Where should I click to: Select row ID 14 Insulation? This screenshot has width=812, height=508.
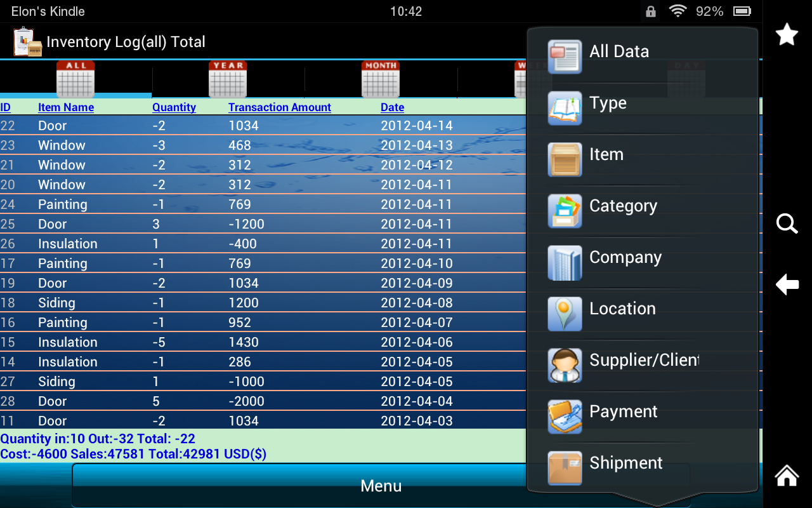263,362
